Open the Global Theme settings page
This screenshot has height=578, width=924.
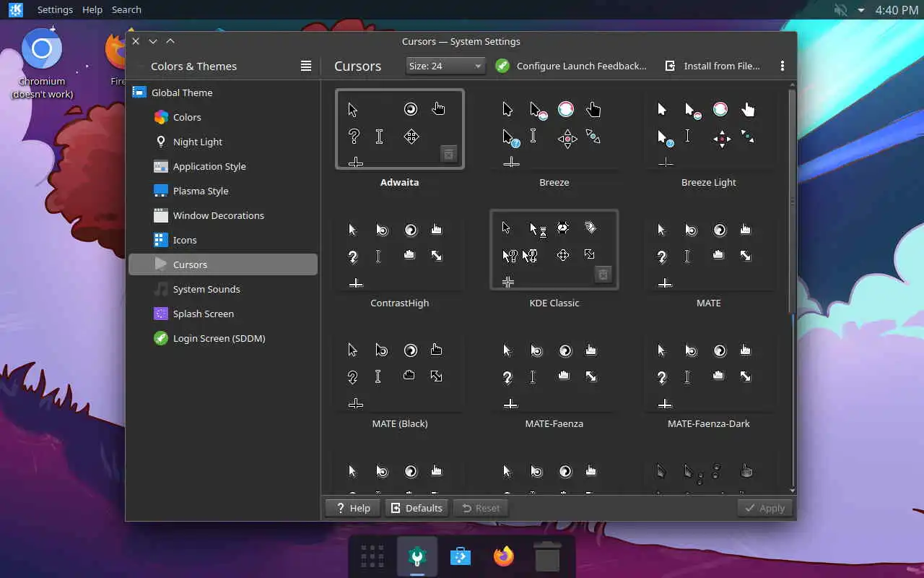click(x=223, y=92)
